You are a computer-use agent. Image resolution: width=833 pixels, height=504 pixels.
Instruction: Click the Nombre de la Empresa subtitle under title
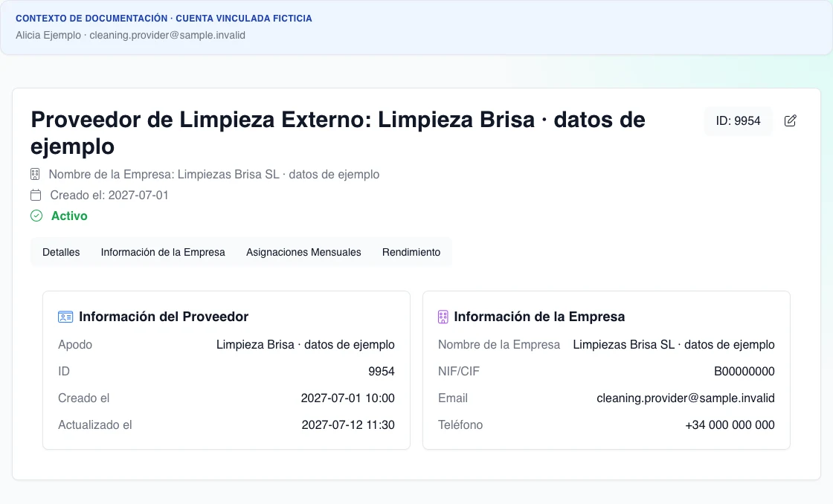point(214,174)
